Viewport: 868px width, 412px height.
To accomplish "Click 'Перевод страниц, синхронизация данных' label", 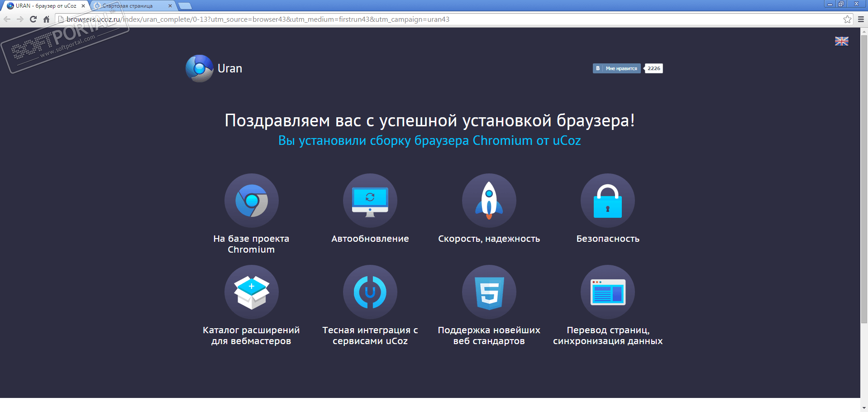I will pyautogui.click(x=608, y=335).
